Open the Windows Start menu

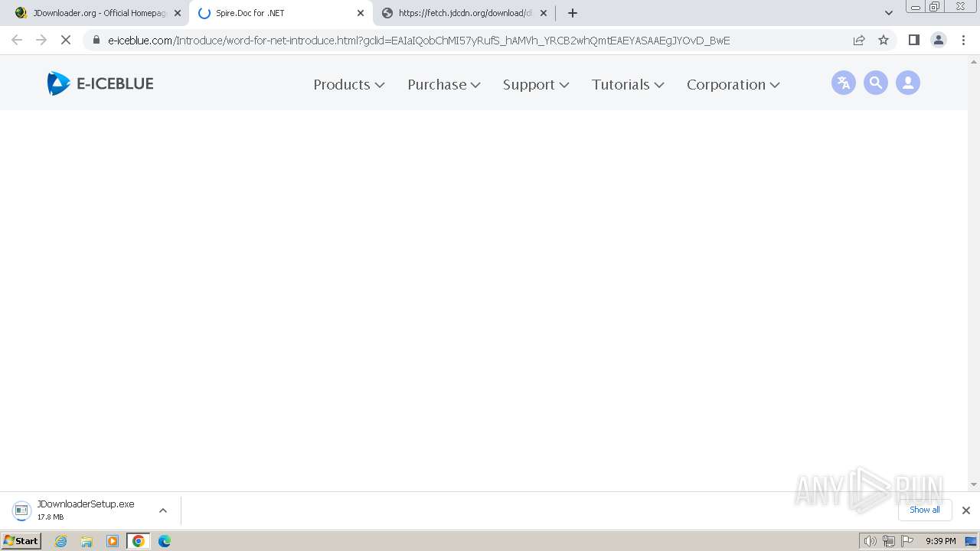21,540
